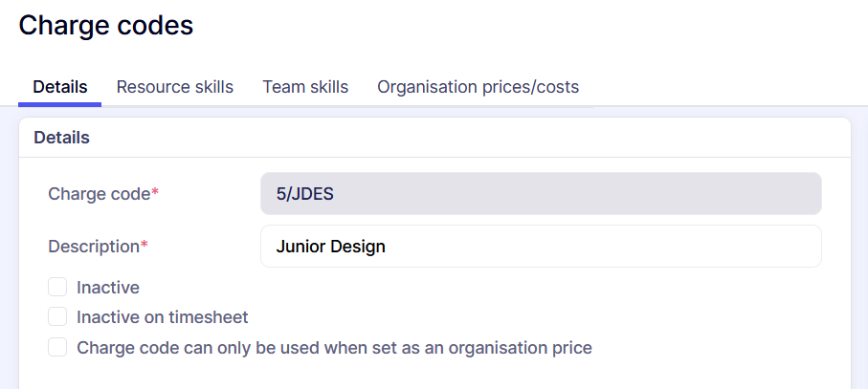
Task: Switch to the Resource skills tab
Action: point(174,87)
